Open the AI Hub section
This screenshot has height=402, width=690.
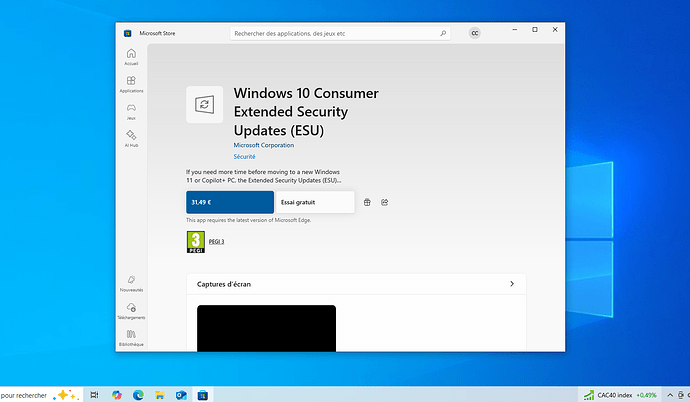click(131, 138)
